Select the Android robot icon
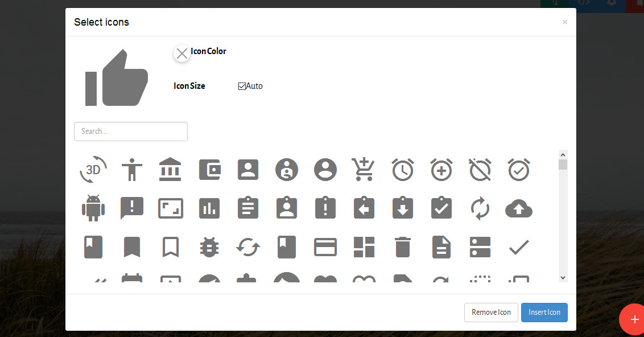The image size is (644, 337). point(93,208)
